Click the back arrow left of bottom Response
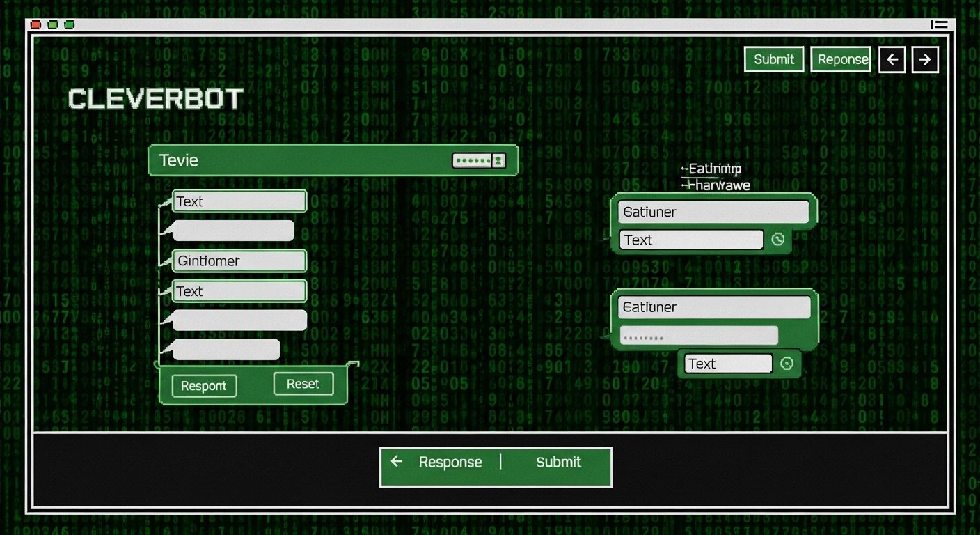980x535 pixels. click(x=397, y=461)
